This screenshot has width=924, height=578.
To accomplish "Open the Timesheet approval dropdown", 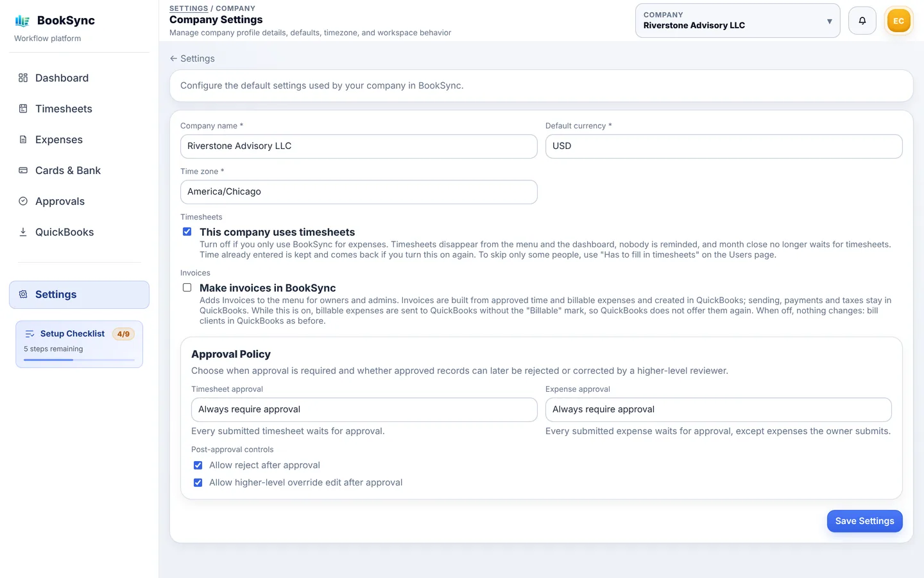I will pos(364,410).
